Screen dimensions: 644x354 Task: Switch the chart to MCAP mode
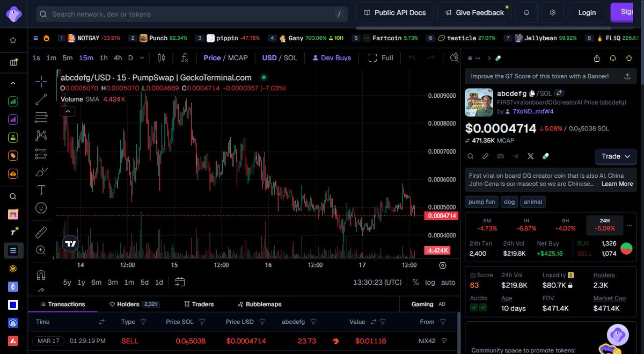[x=238, y=57]
